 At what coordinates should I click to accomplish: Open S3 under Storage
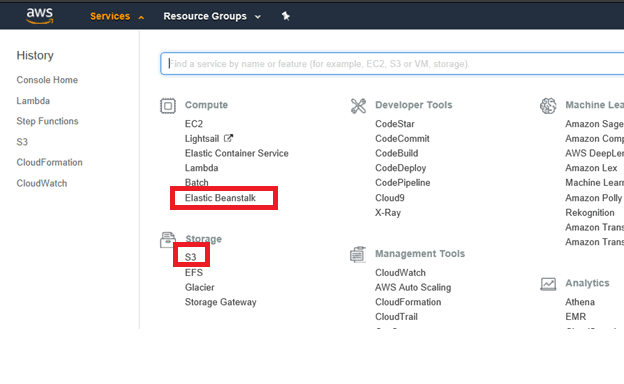tap(191, 257)
